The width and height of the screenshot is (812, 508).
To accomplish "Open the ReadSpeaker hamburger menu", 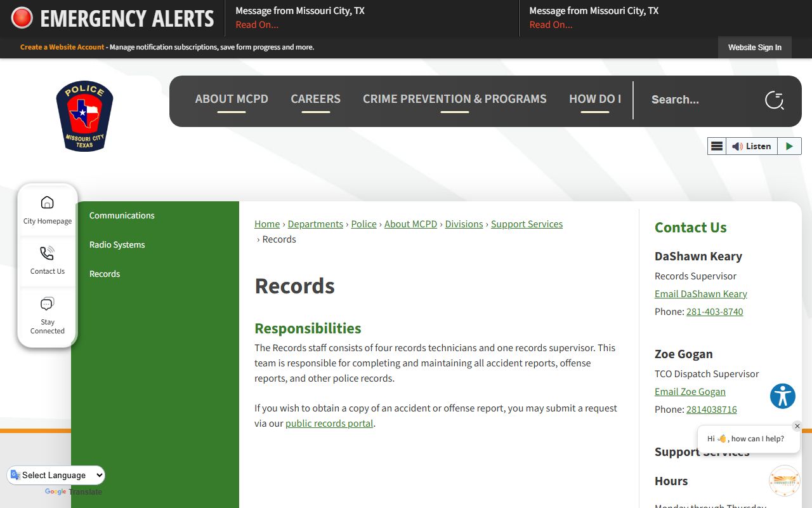I will pyautogui.click(x=717, y=146).
